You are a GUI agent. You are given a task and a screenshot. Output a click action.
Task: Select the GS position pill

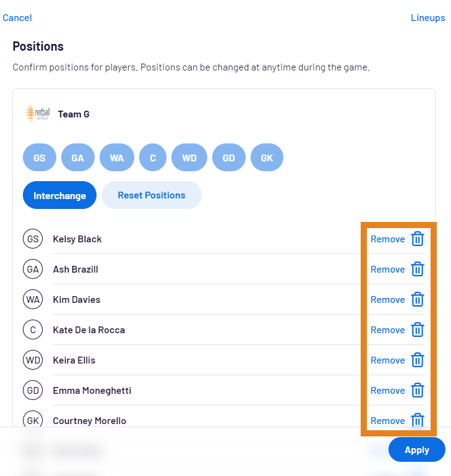click(40, 158)
